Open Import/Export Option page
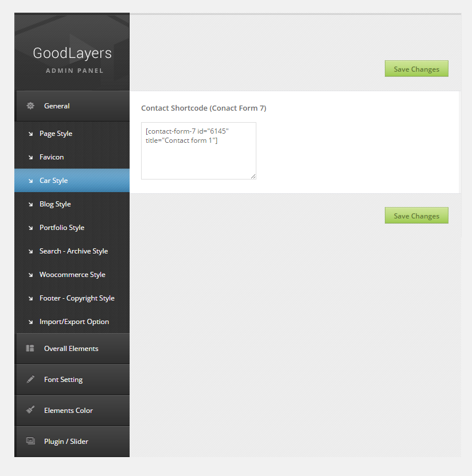The width and height of the screenshot is (472, 476). tap(72, 322)
